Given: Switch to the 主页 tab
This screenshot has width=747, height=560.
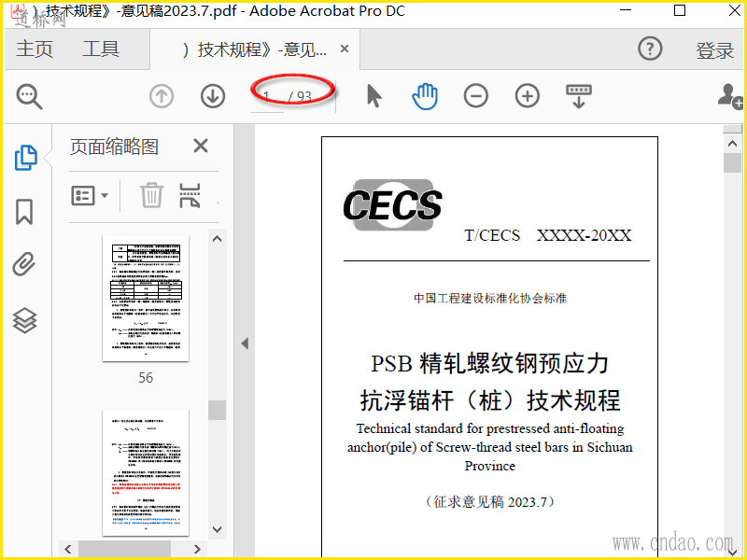Looking at the screenshot, I should click(x=35, y=49).
